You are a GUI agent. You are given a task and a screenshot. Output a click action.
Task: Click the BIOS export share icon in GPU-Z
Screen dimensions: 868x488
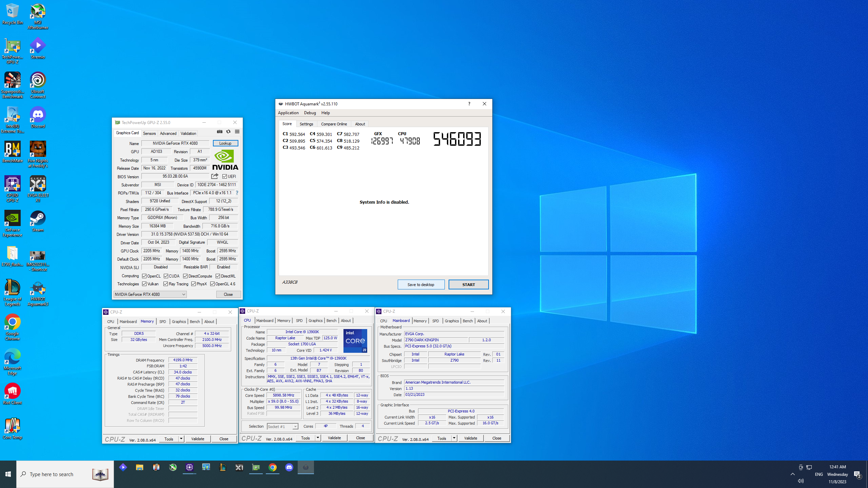tap(215, 176)
